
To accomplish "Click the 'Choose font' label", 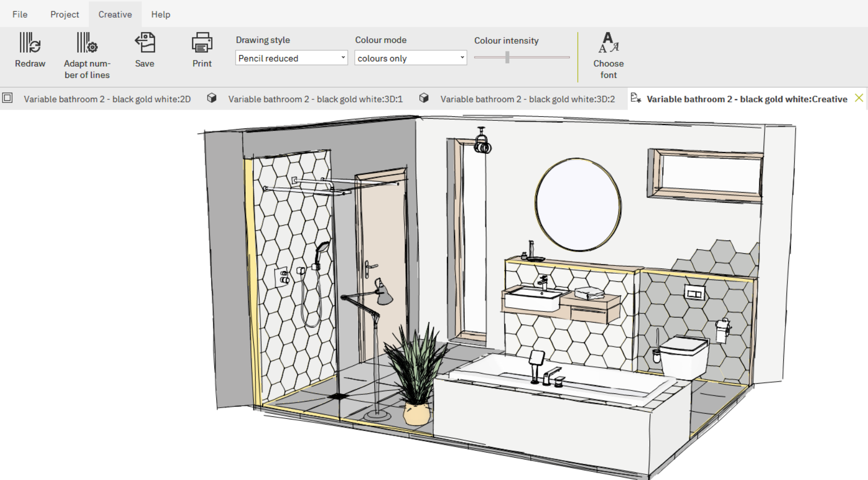I will [x=609, y=69].
